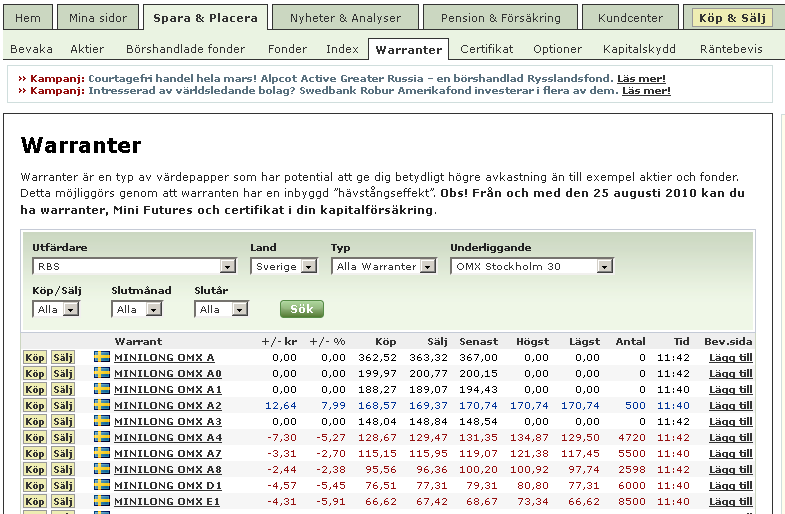Click Köp button for MINILONG OMX A0

click(x=35, y=373)
